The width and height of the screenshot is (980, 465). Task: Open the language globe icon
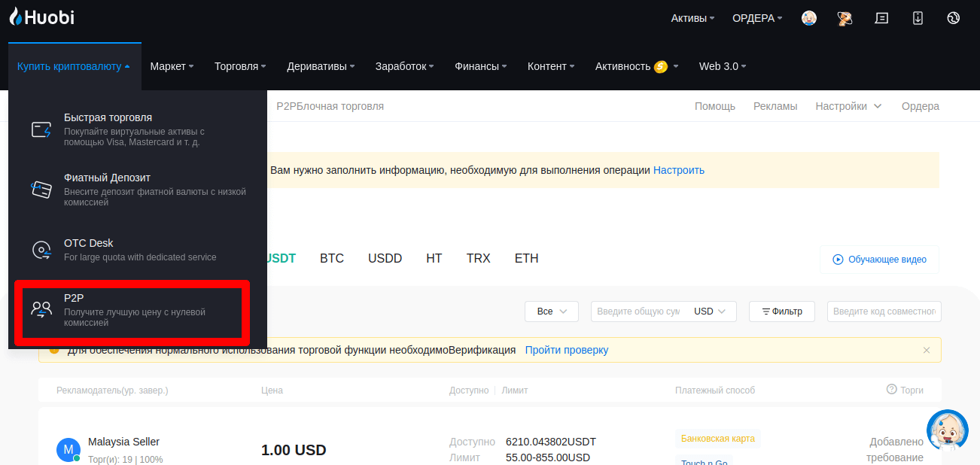(954, 18)
